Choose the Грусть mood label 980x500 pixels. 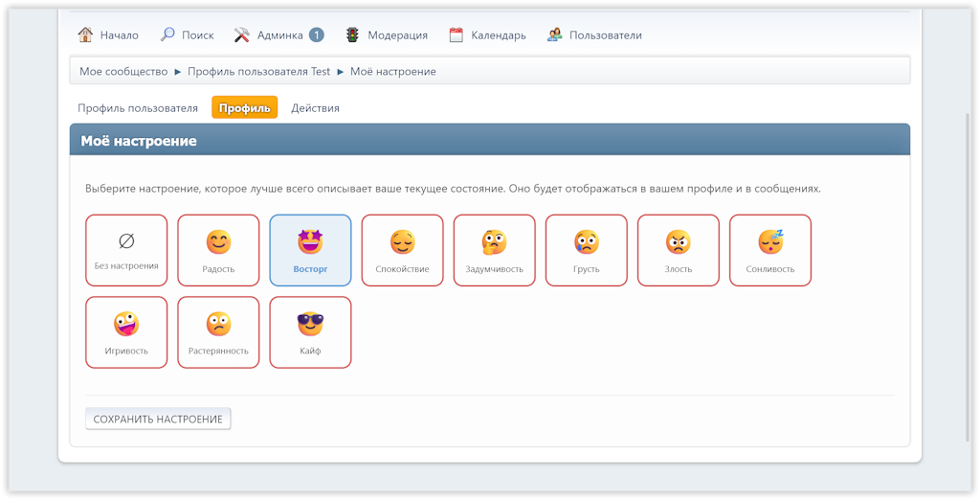[587, 269]
